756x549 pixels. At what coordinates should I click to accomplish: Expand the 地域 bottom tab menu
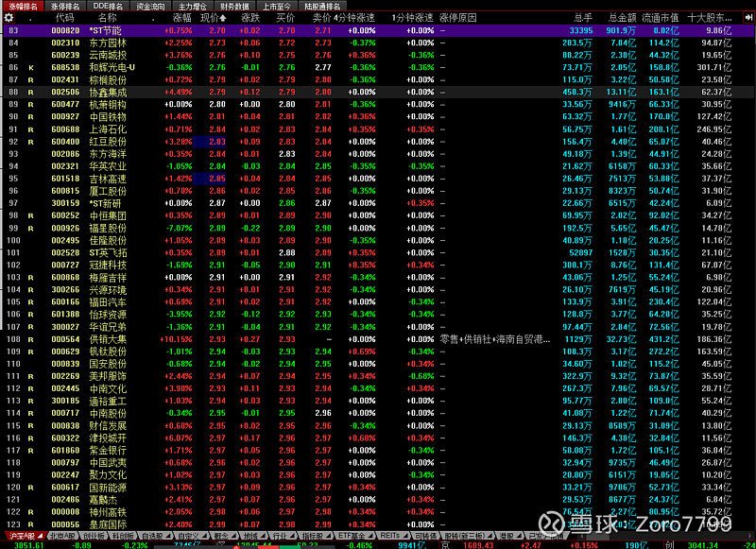pyautogui.click(x=265, y=536)
